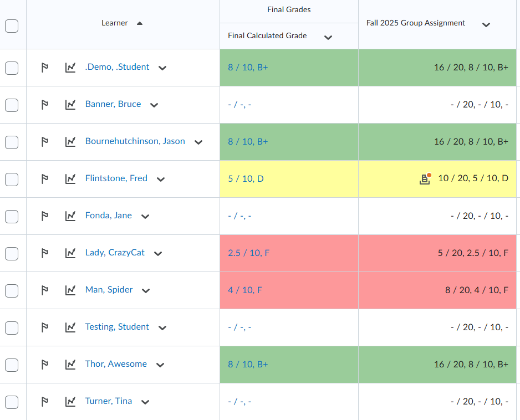Check the box for Man, Spider
Image resolution: width=520 pixels, height=420 pixels.
[x=12, y=291]
